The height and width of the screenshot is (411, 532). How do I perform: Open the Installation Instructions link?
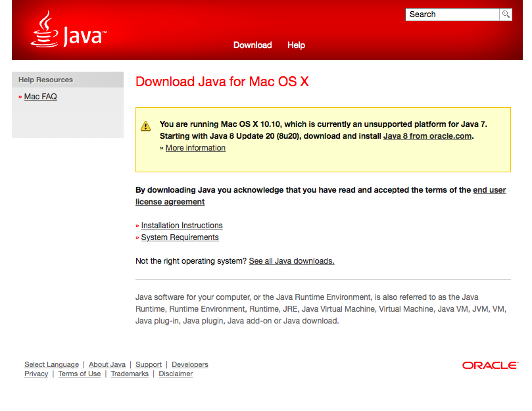click(182, 226)
